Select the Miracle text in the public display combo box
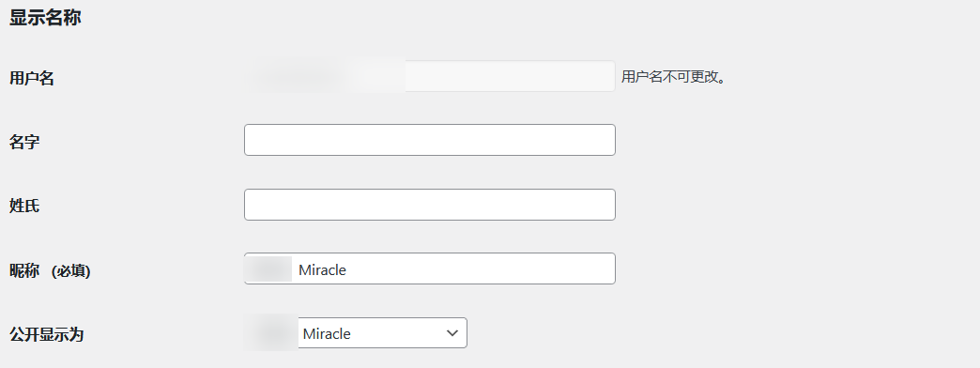 (x=327, y=333)
